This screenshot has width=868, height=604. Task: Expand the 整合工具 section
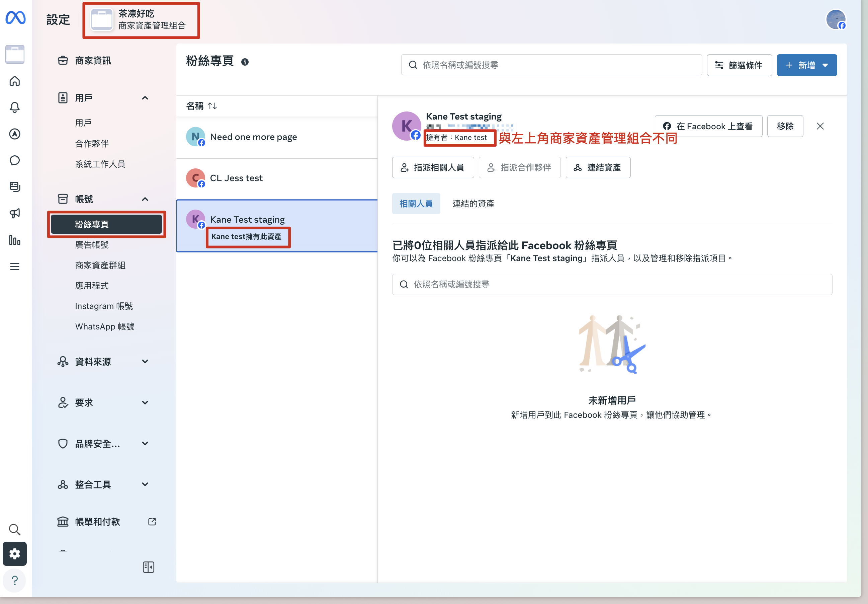pyautogui.click(x=103, y=484)
